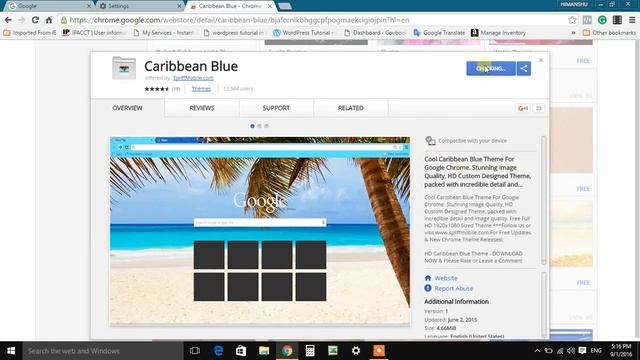Open the browser home page icon
Image resolution: width=640 pixels, height=360 pixels.
(x=49, y=20)
